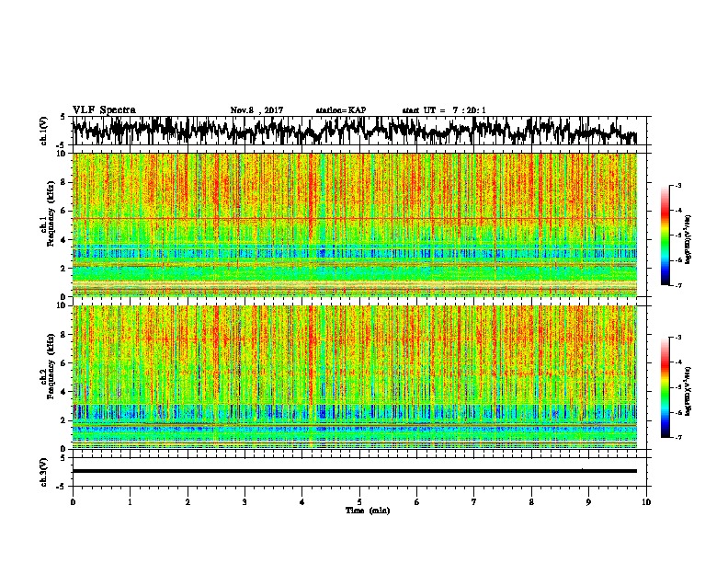Click the "2" kHz tick on ch.2 spectrogram axis
This screenshot has width=728, height=563.
tap(63, 420)
